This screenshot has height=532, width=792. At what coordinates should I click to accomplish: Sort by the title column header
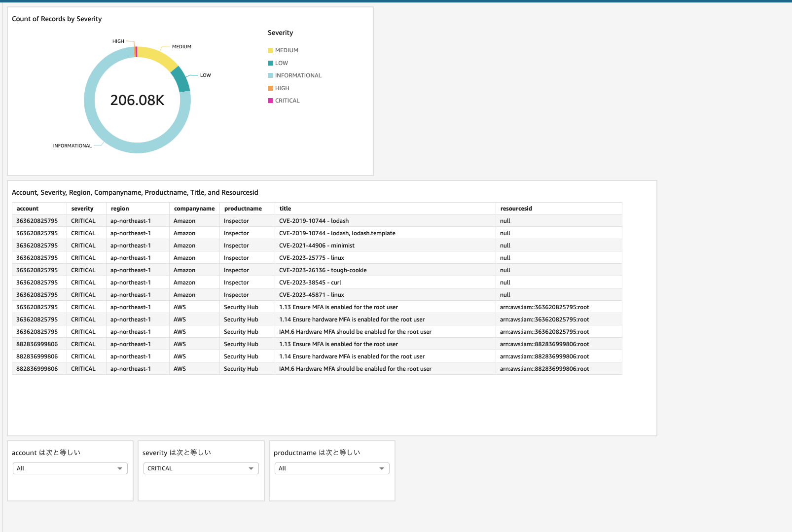(386, 209)
